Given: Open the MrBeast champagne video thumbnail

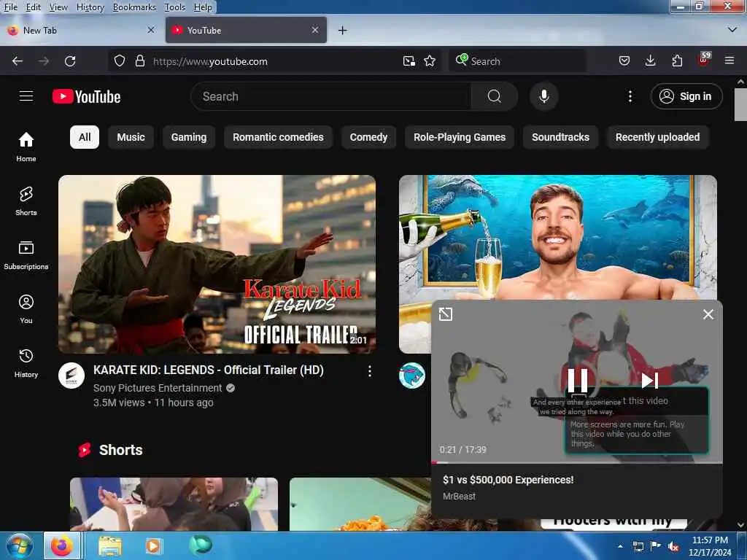Looking at the screenshot, I should point(557,237).
